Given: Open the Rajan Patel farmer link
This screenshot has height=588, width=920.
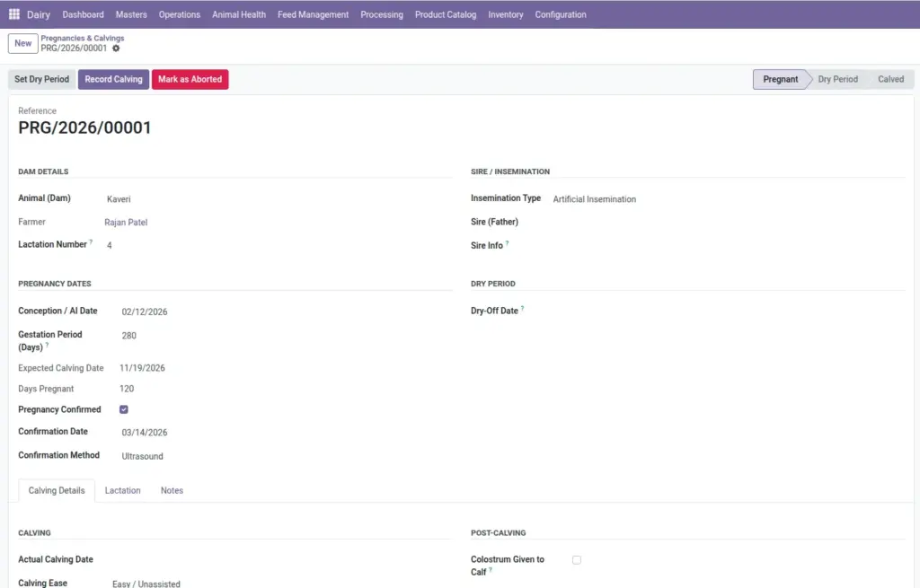Looking at the screenshot, I should (126, 223).
